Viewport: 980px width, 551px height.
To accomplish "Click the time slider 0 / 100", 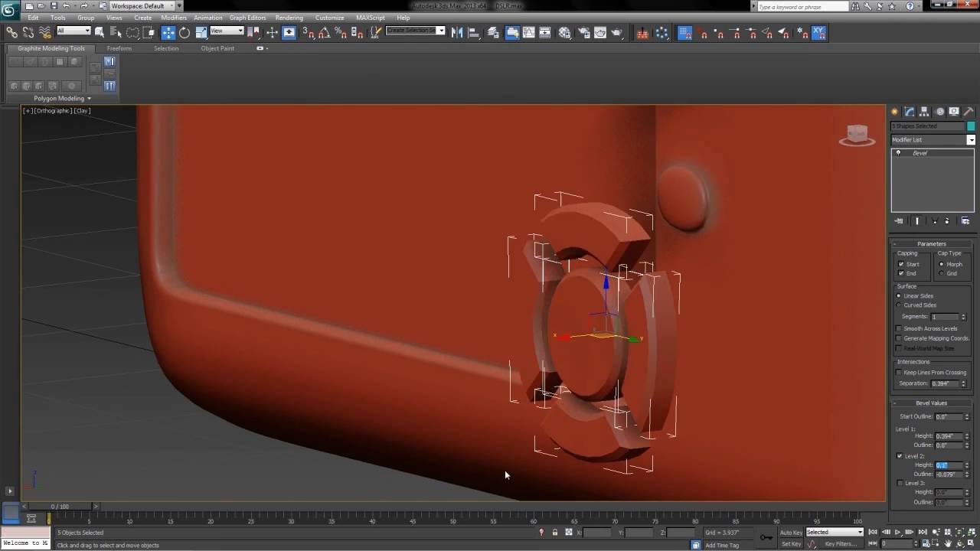I will [60, 507].
